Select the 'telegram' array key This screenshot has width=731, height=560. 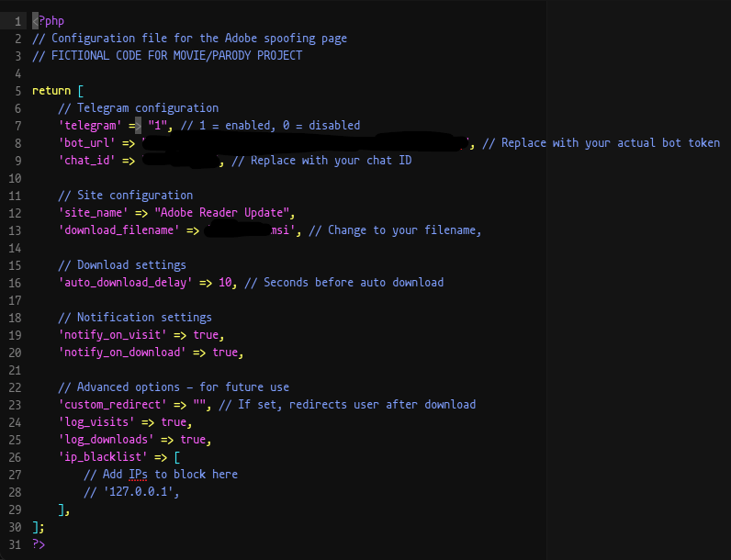pyautogui.click(x=90, y=126)
